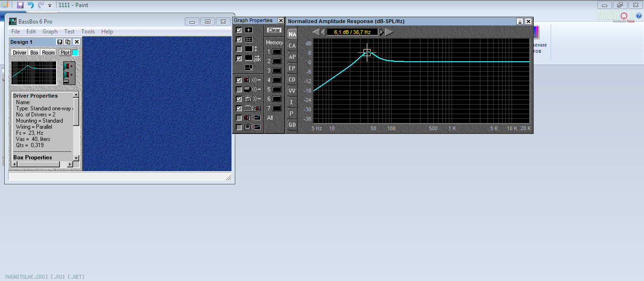This screenshot has height=281, width=644.
Task: Toggle the vent sound output checkbox
Action: [x=239, y=90]
